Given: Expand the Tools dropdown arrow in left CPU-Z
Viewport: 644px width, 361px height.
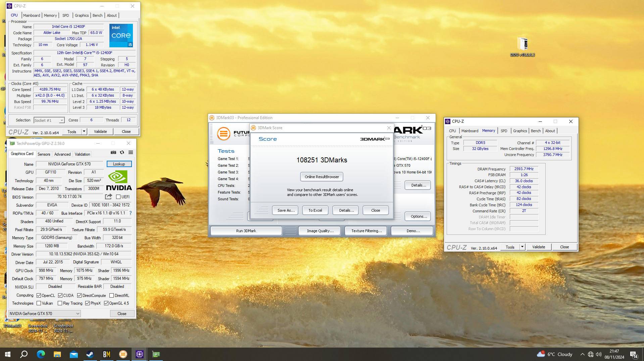Looking at the screenshot, I should 84,132.
